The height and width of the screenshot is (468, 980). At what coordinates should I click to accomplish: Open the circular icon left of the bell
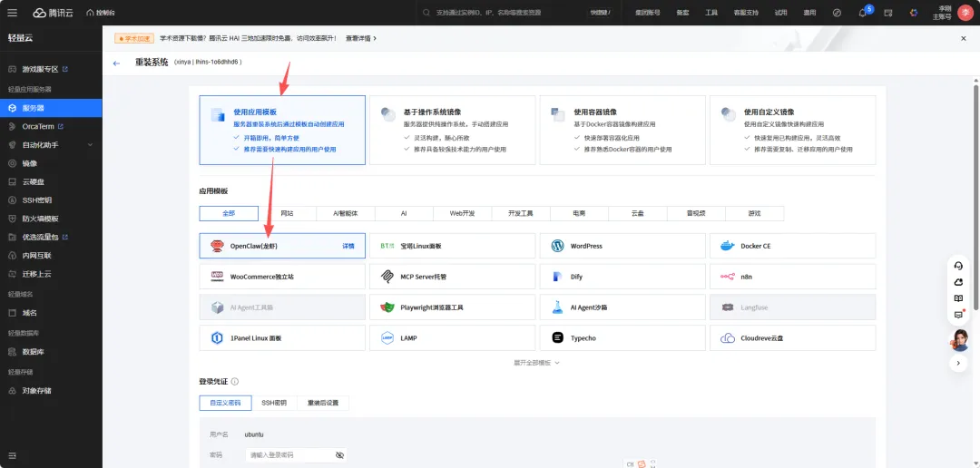click(x=837, y=13)
